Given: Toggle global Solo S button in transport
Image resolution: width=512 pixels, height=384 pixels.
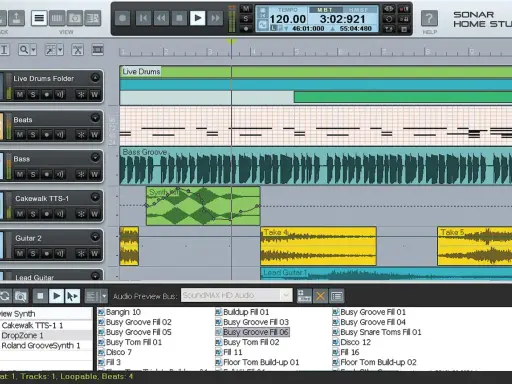Looking at the screenshot, I should 246,19.
